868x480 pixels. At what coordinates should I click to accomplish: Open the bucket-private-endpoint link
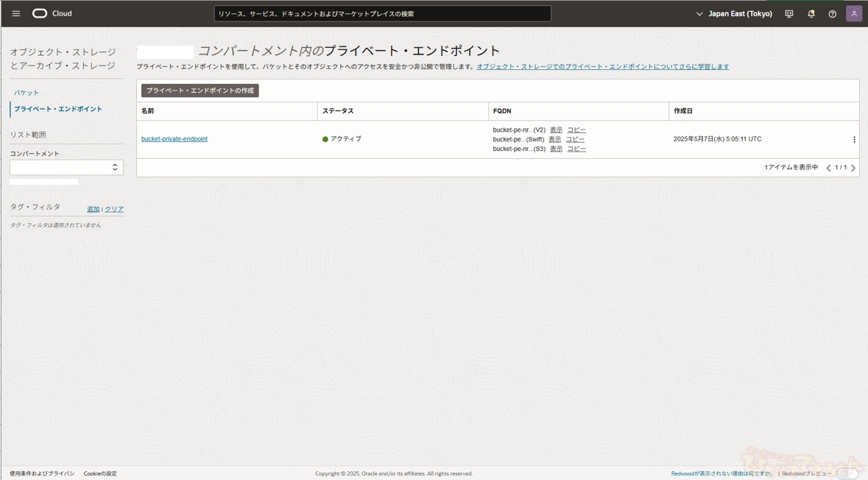(x=174, y=139)
